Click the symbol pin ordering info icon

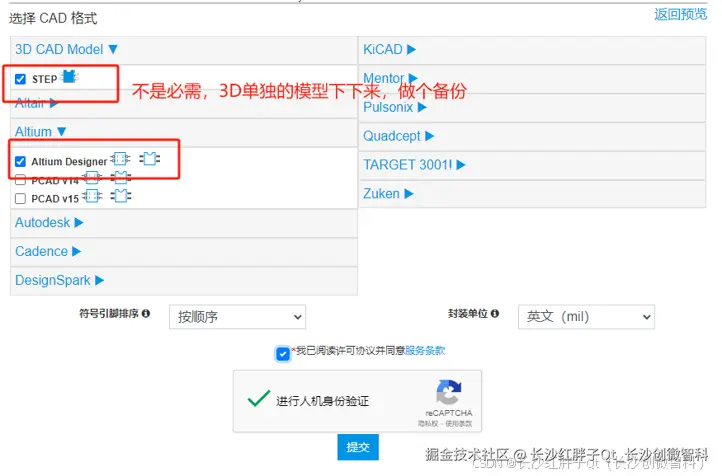pos(146,313)
